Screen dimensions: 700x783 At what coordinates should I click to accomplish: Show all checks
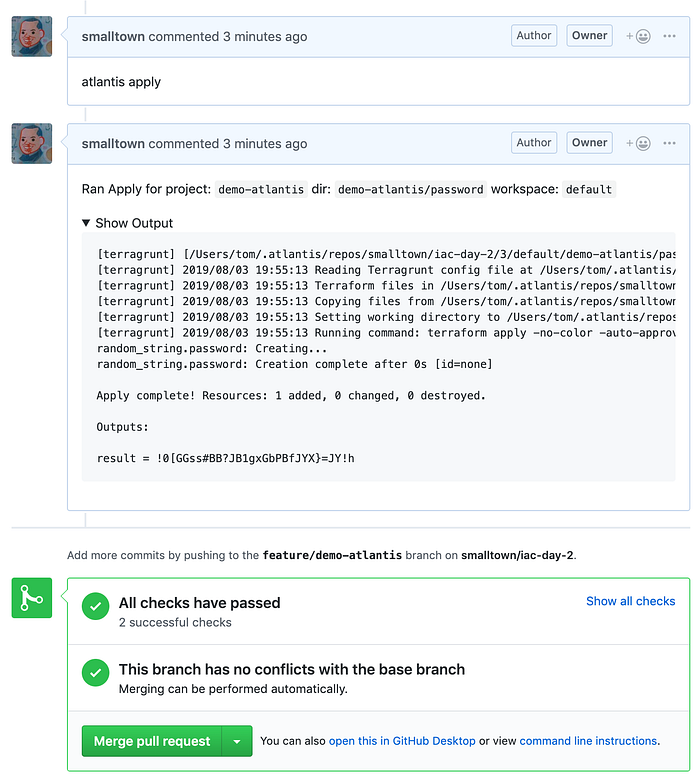click(x=630, y=601)
